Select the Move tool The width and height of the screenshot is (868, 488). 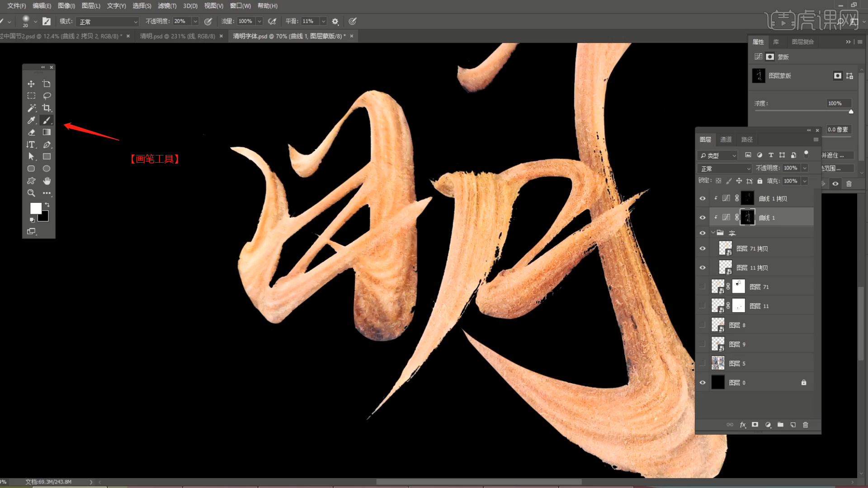[31, 84]
